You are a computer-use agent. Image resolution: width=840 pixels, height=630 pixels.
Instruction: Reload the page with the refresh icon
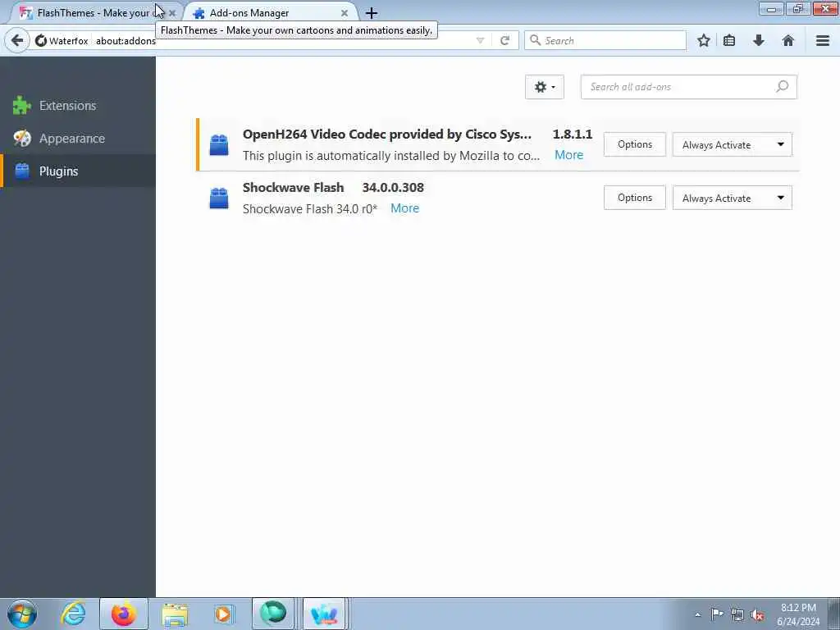[x=504, y=41]
